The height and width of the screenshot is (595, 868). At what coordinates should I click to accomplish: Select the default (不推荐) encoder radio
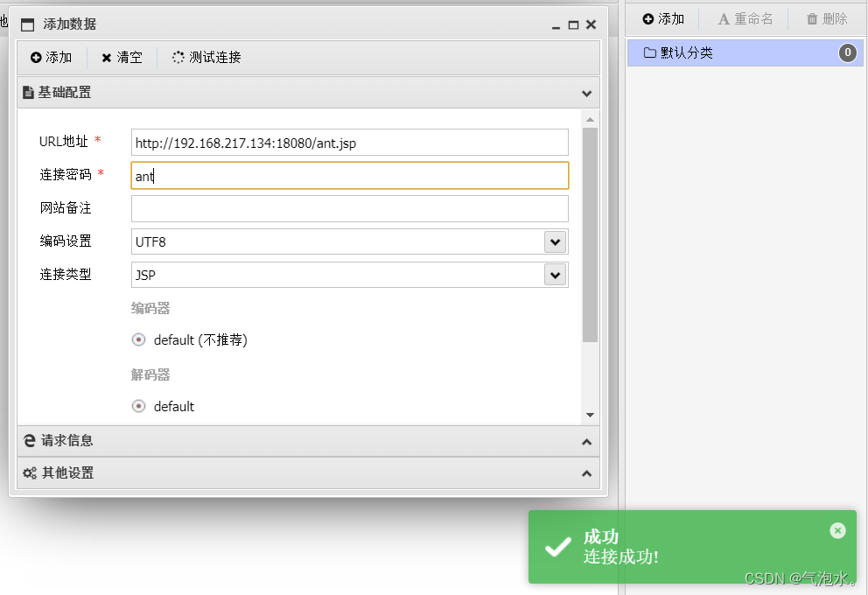point(138,339)
